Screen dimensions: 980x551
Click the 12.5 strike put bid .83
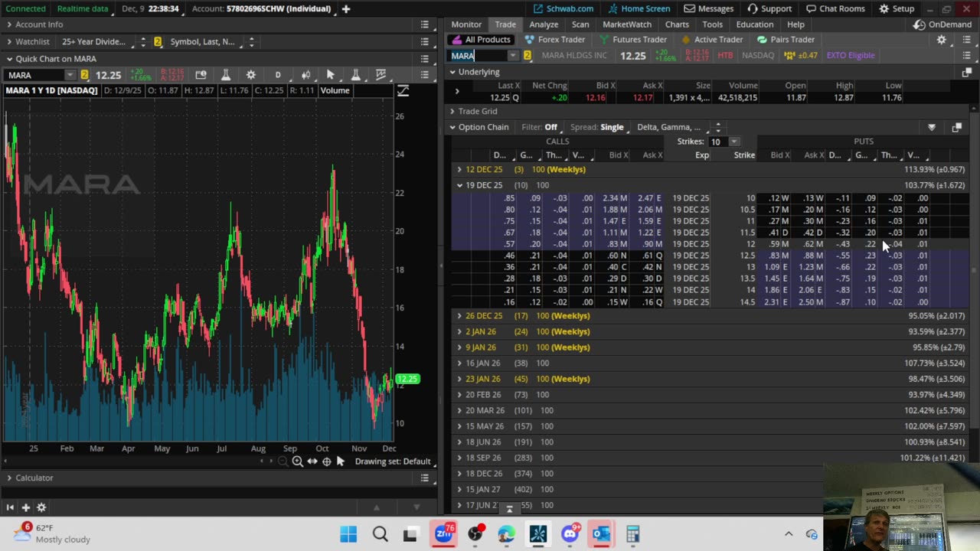click(x=779, y=256)
